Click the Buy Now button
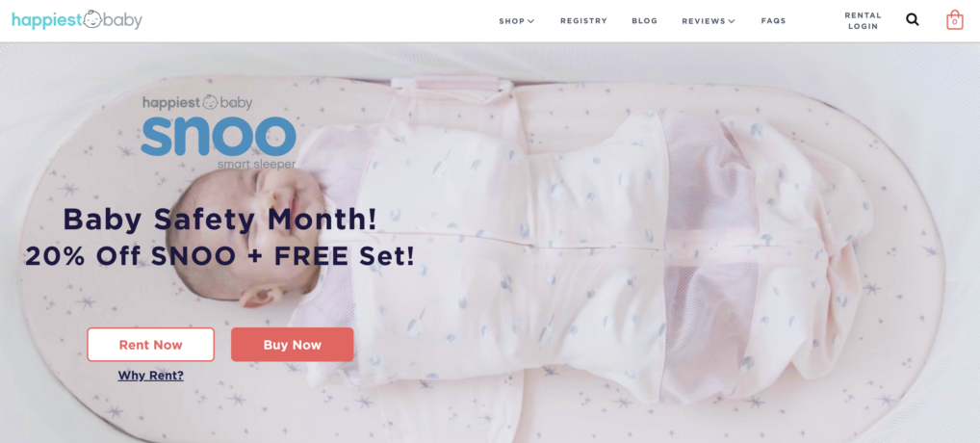The height and width of the screenshot is (443, 980). coord(292,344)
